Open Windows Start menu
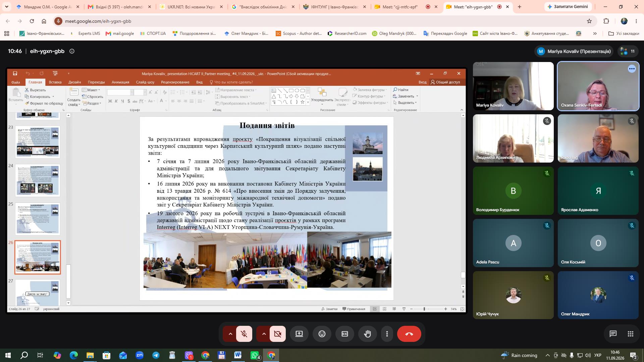Image resolution: width=644 pixels, height=362 pixels. coord(8,355)
